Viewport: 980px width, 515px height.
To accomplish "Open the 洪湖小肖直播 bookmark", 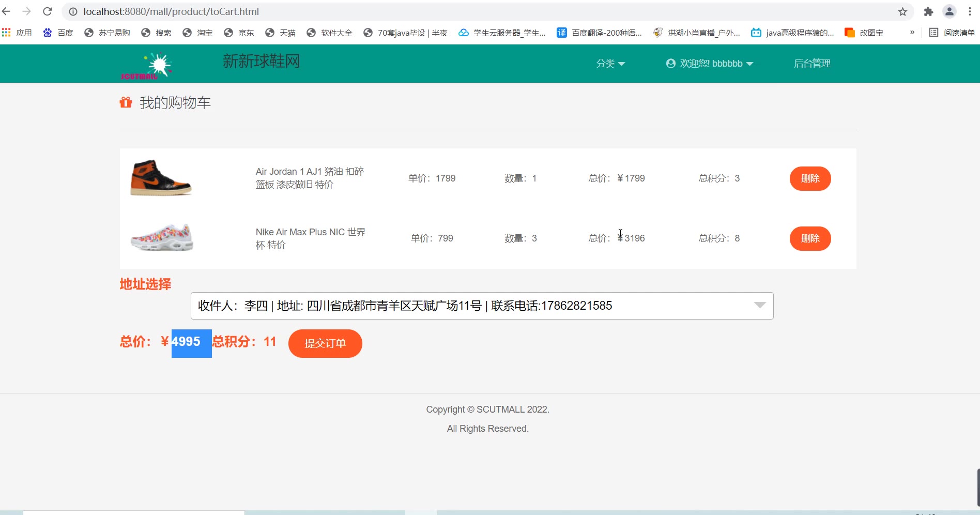I will coord(696,33).
